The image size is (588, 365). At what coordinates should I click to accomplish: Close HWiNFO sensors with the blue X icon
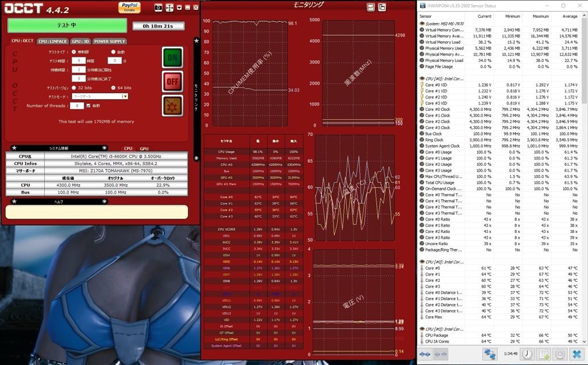pos(577,354)
